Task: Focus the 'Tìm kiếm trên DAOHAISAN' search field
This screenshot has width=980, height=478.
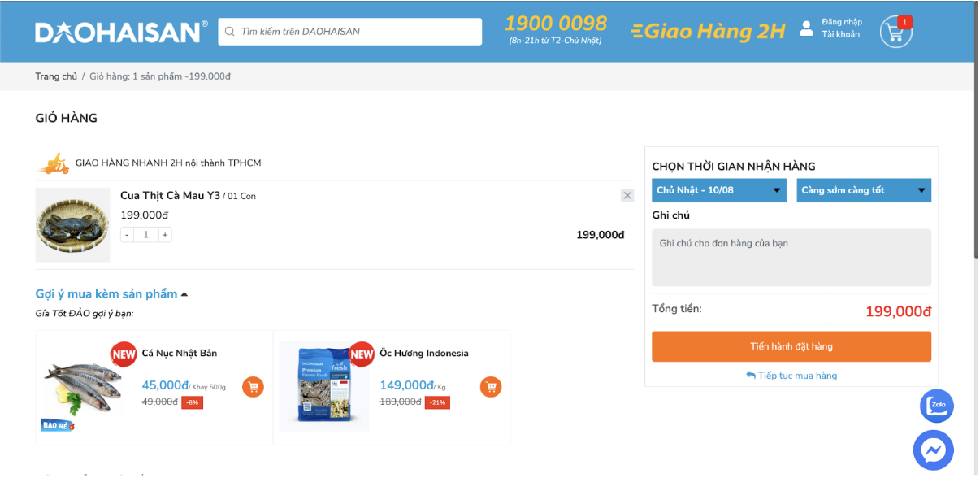Action: [350, 32]
